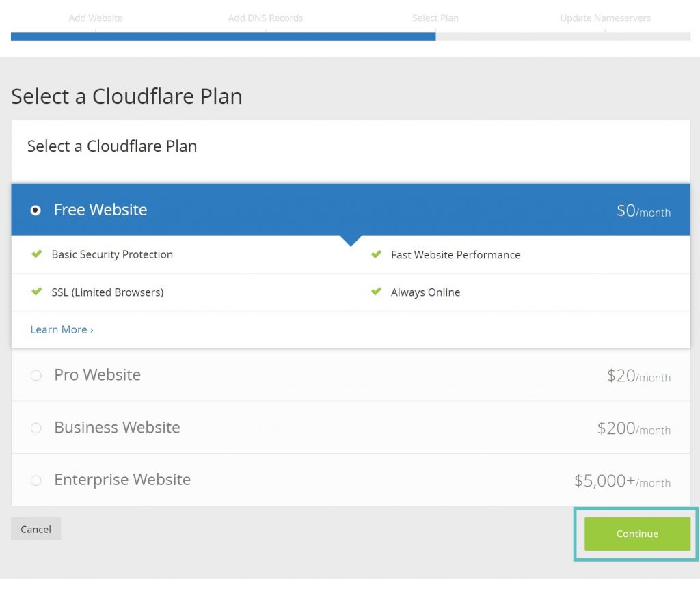Image resolution: width=700 pixels, height=589 pixels.
Task: Click the Select Plan step label
Action: 435,18
